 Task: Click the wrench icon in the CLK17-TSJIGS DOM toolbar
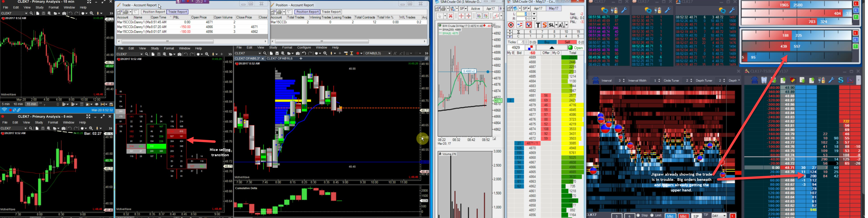click(x=831, y=80)
